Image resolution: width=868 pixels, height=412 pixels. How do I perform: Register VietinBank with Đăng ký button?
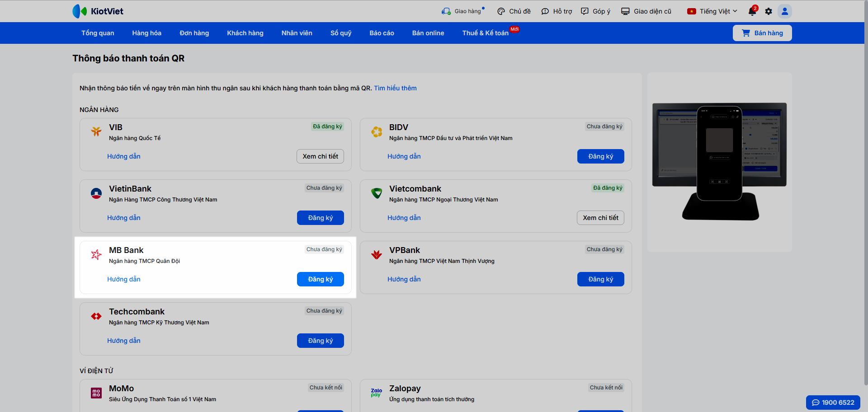tap(321, 218)
